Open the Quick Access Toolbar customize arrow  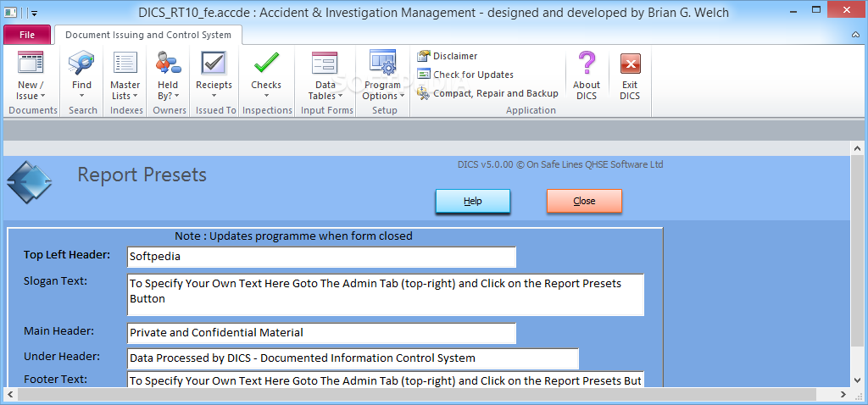(x=34, y=13)
